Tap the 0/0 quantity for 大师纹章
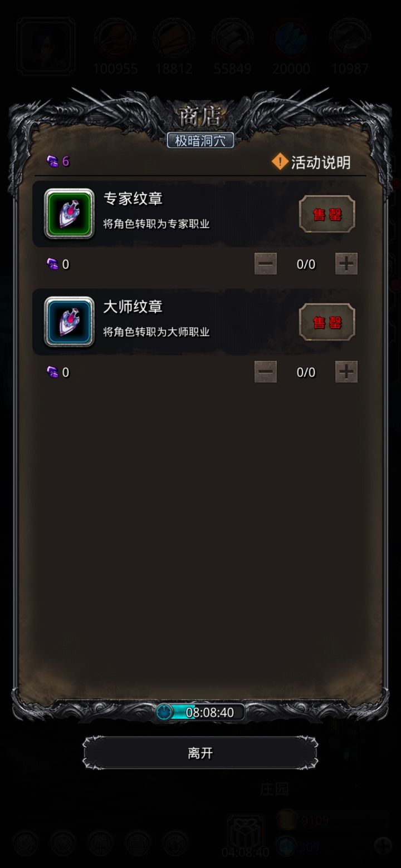The height and width of the screenshot is (868, 401). pyautogui.click(x=306, y=372)
